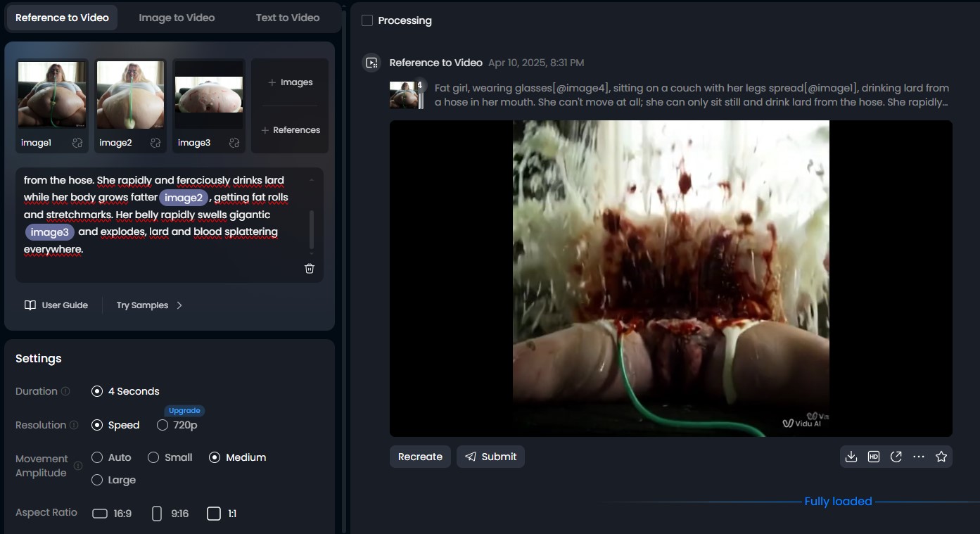The image size is (980, 534).
Task: Click the HD upscale icon
Action: 874,457
